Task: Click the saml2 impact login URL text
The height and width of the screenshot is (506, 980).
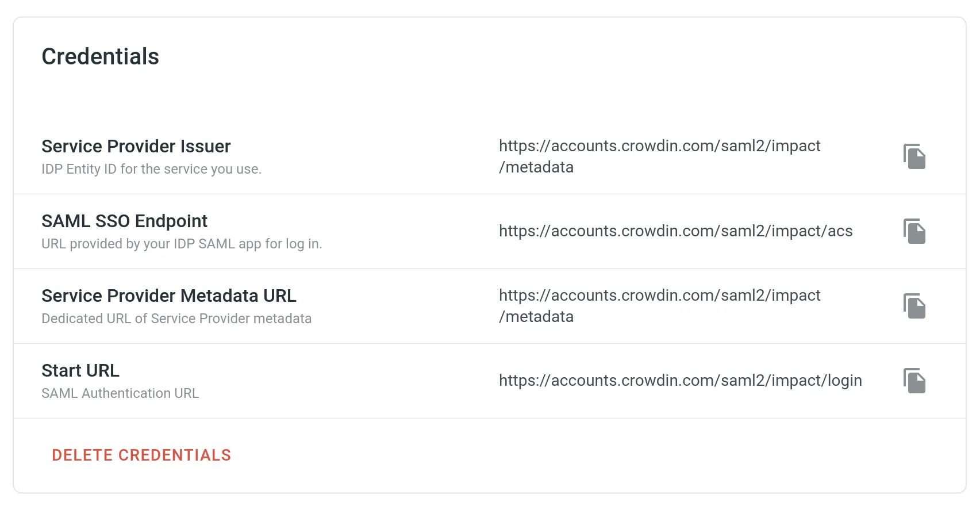Action: (x=680, y=380)
